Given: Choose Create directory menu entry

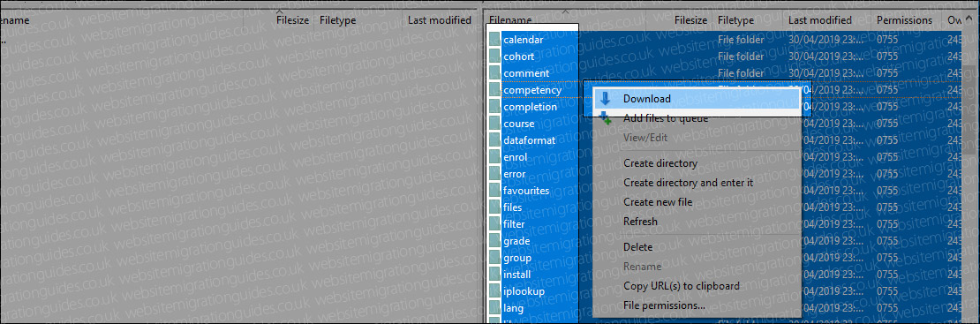Looking at the screenshot, I should tap(697, 163).
